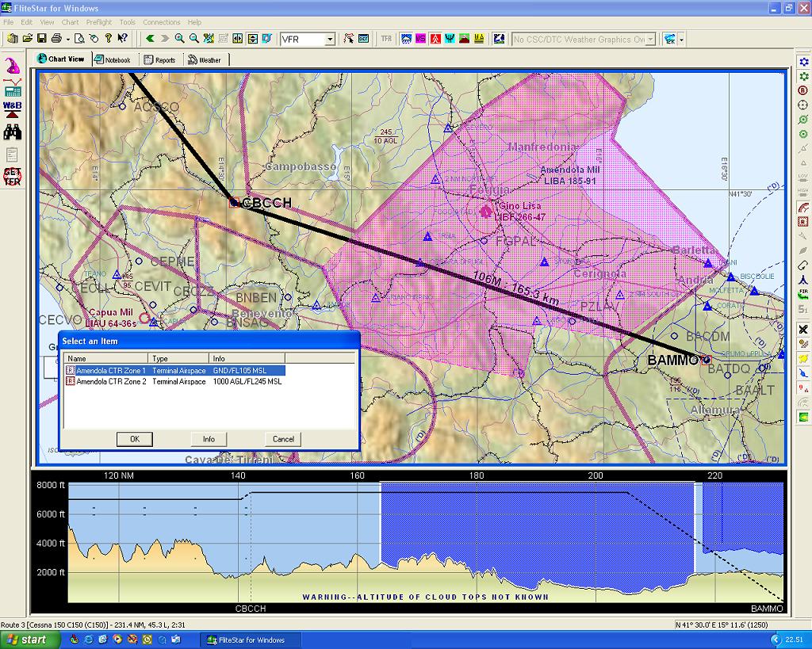The height and width of the screenshot is (649, 812).
Task: Open the VFR chart type dropdown
Action: [330, 40]
